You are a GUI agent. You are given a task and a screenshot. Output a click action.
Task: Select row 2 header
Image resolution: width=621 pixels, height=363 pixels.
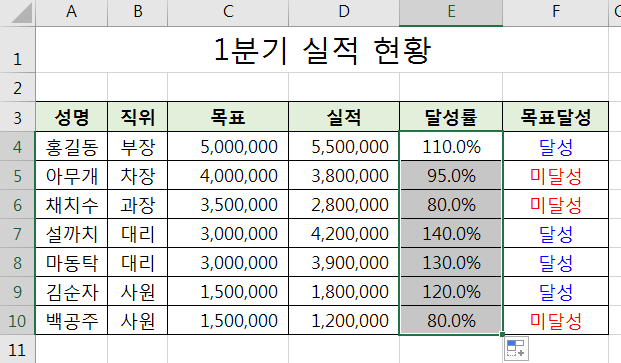17,87
